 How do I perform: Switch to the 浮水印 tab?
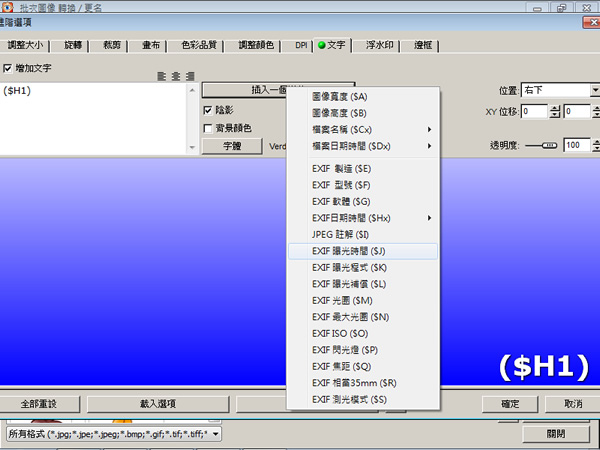tap(379, 45)
